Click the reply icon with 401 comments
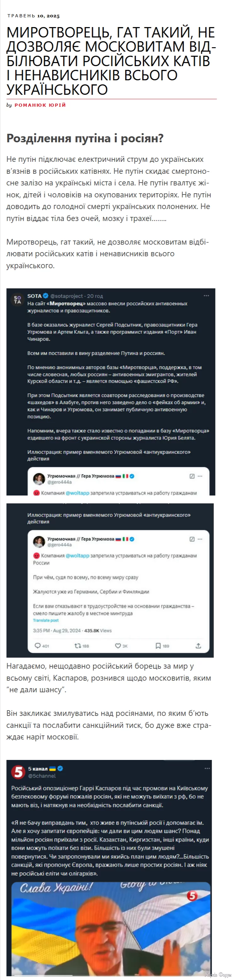This screenshot has height=980, width=235. tap(38, 646)
